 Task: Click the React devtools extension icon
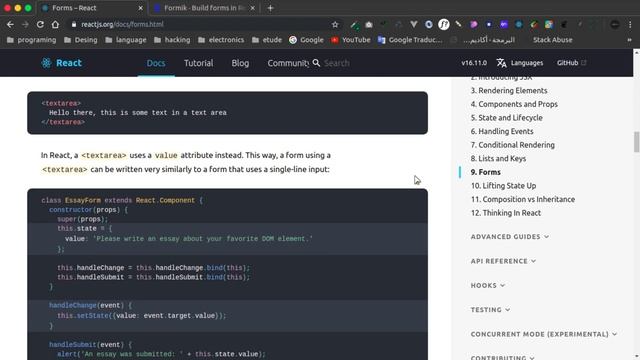519,24
